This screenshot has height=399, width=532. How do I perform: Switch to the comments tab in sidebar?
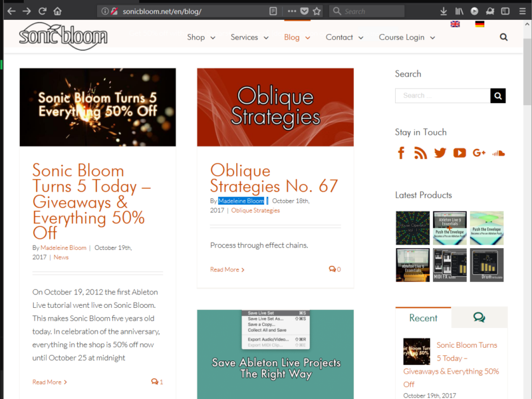click(479, 318)
